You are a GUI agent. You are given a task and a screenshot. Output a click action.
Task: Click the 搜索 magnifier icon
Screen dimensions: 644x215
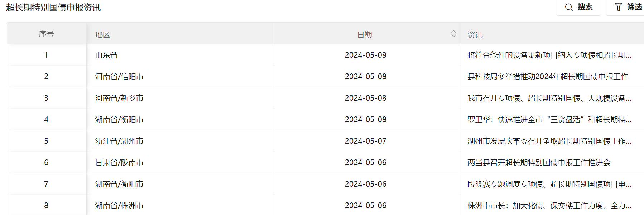click(x=569, y=7)
